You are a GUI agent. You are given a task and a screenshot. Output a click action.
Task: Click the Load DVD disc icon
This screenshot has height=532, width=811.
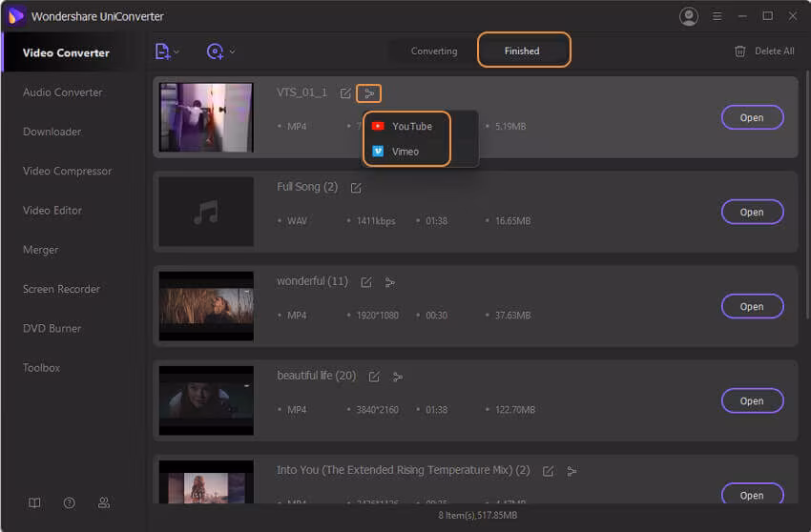click(x=215, y=51)
